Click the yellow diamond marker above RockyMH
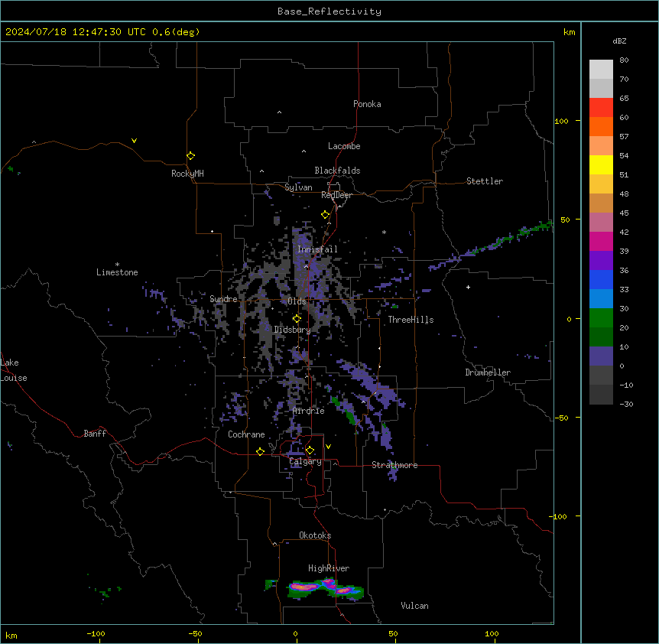Image resolution: width=659 pixels, height=644 pixels. tap(191, 156)
